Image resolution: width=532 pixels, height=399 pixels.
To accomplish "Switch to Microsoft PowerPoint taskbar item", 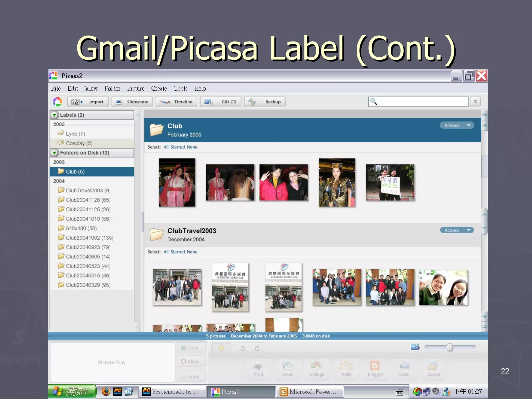I will pyautogui.click(x=310, y=392).
